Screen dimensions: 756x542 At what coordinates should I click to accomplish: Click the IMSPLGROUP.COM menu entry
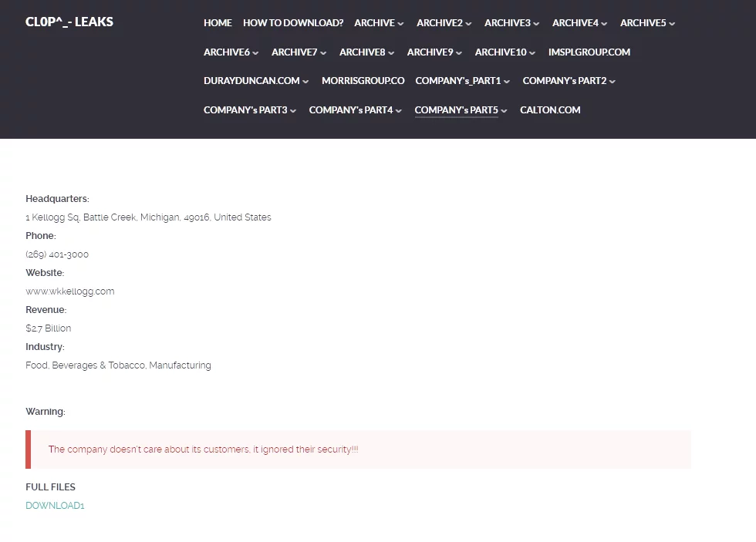589,52
